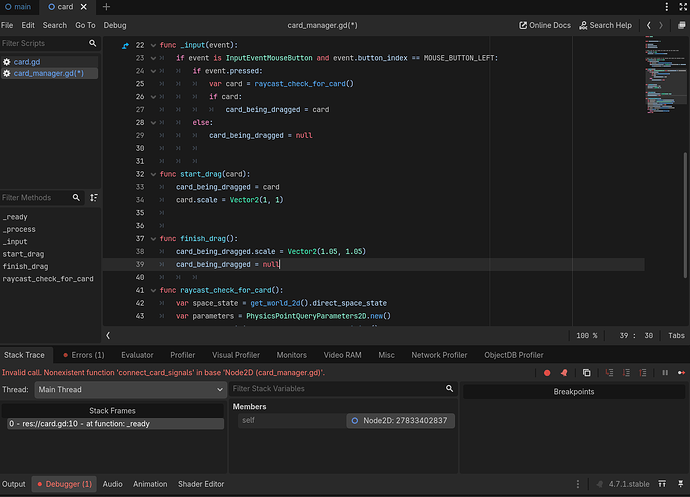The image size is (690, 497).
Task: Collapse func start_drag at line 32
Action: tap(153, 174)
